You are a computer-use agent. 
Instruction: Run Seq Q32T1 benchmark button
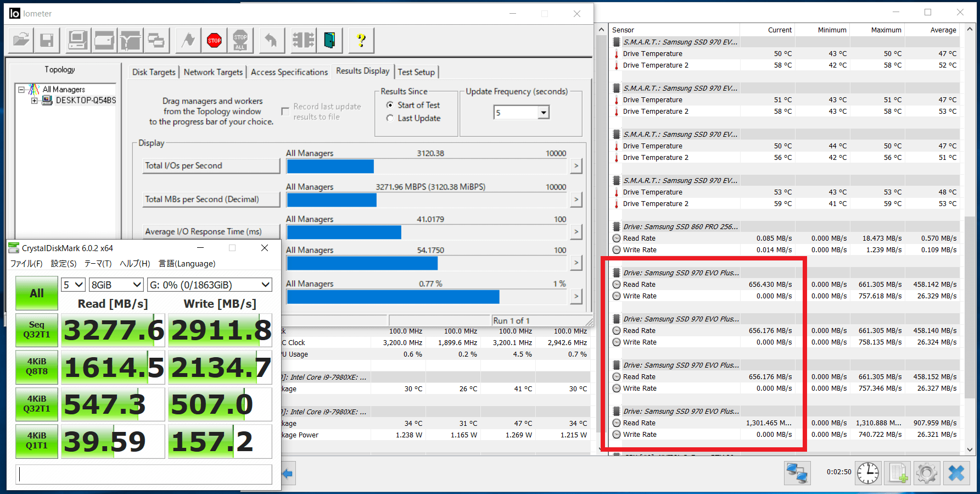tap(37, 330)
